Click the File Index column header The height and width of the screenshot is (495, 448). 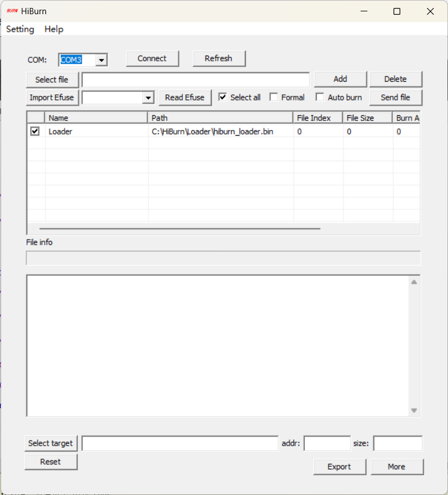pyautogui.click(x=318, y=118)
